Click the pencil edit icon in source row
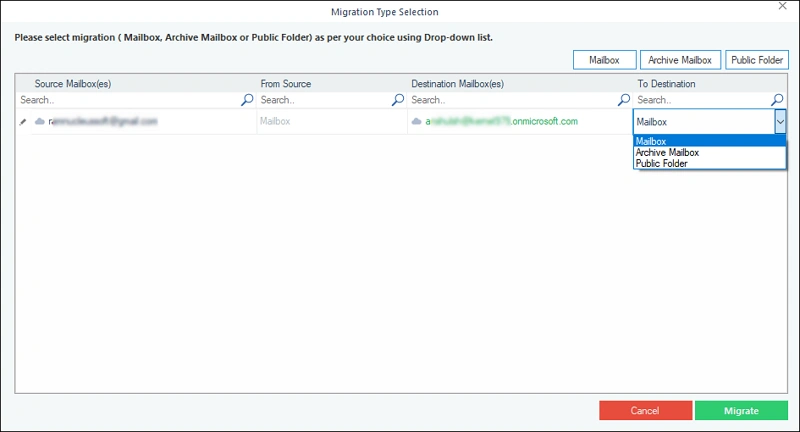Screen dimensions: 800x432 click(22, 121)
